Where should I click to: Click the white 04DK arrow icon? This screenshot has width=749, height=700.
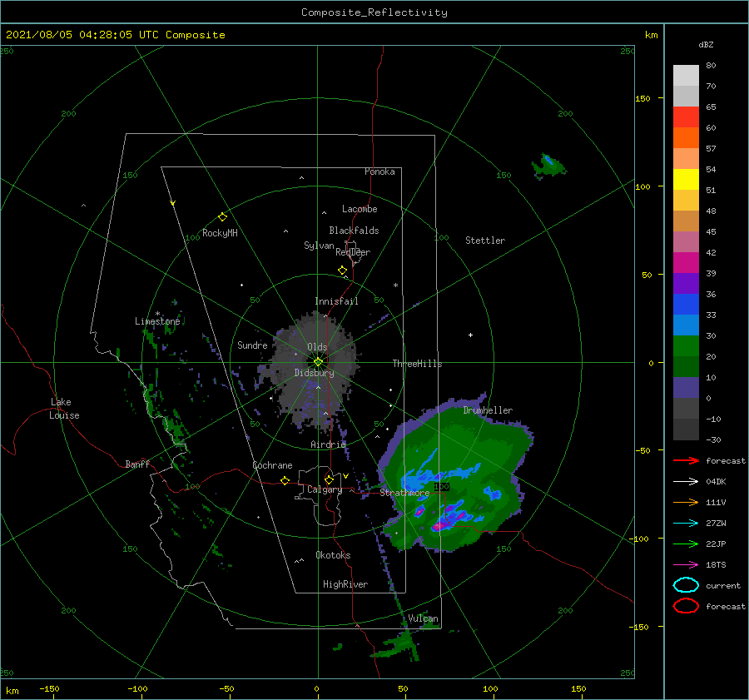[x=686, y=482]
